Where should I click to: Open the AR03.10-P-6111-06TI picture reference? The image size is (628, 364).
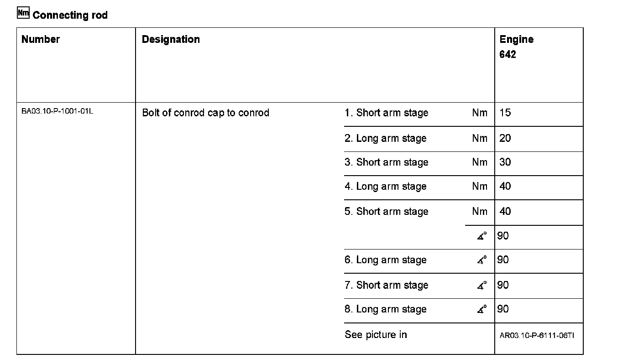(x=537, y=335)
